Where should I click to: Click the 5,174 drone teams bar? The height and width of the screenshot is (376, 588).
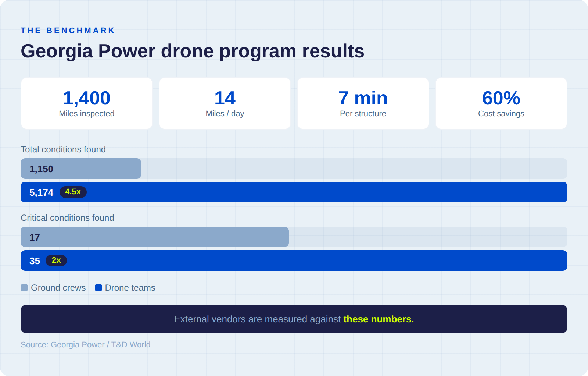click(257, 192)
